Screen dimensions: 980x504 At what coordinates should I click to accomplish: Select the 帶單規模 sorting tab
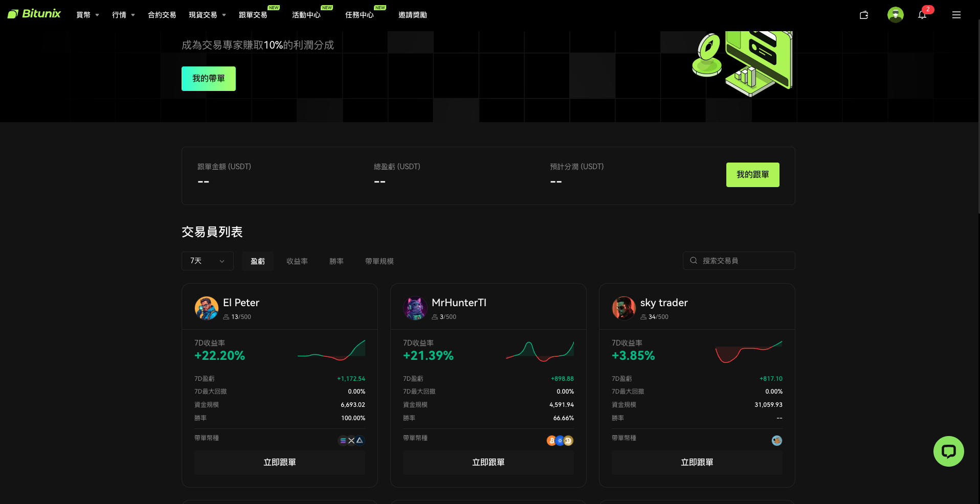(380, 261)
